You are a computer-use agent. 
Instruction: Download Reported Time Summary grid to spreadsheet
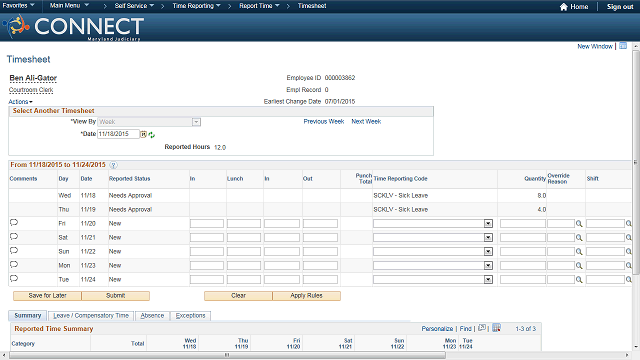(x=496, y=328)
